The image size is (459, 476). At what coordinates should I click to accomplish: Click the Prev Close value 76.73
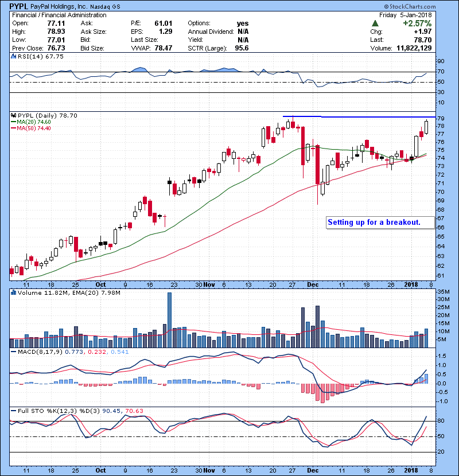click(56, 48)
